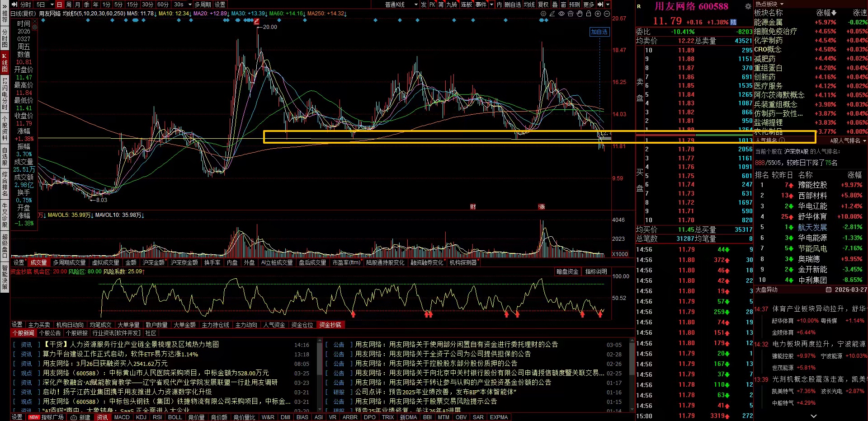The height and width of the screenshot is (421, 868).
Task: Switch to the 60分 period tab
Action: point(163,5)
